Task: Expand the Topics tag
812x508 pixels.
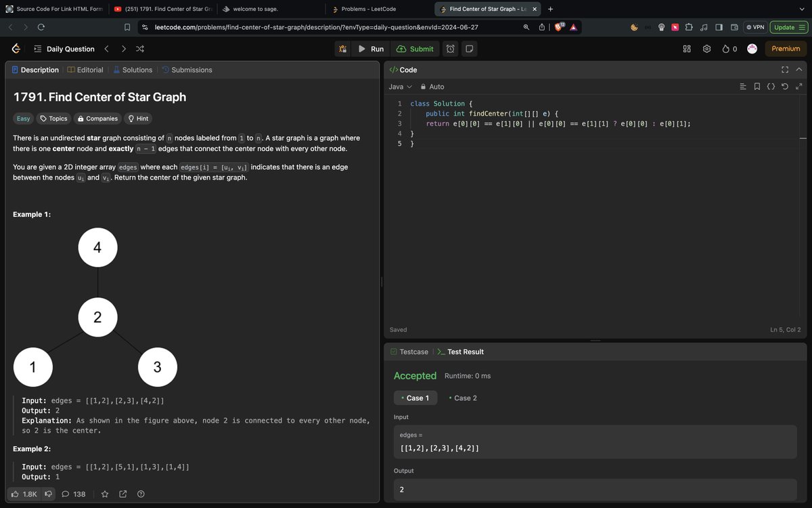Action: click(x=53, y=119)
